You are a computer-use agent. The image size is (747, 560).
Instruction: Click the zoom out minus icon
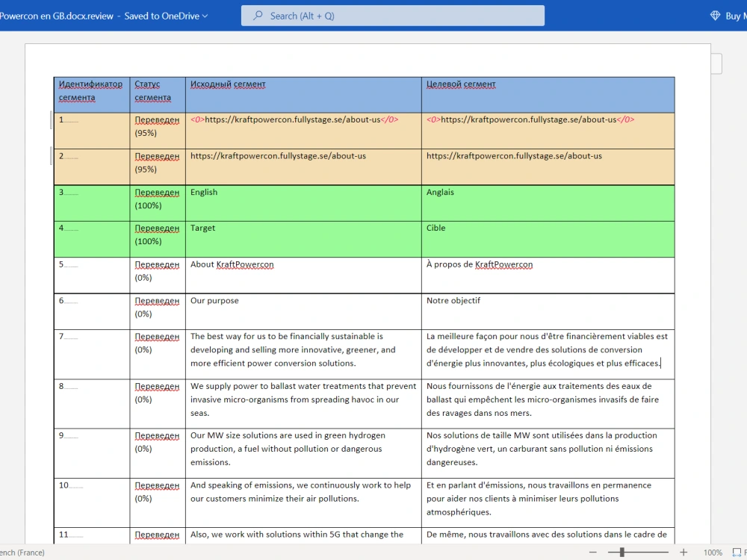point(592,553)
